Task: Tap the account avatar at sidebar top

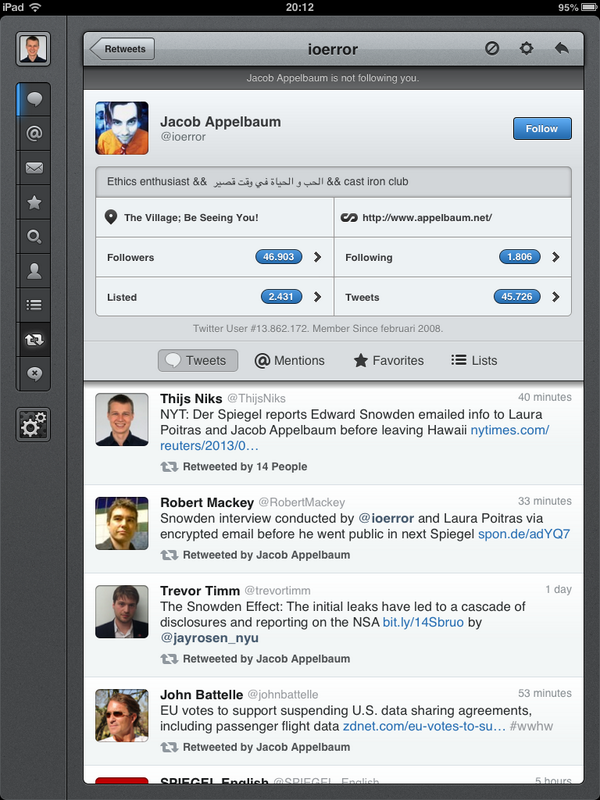Action: [x=33, y=49]
